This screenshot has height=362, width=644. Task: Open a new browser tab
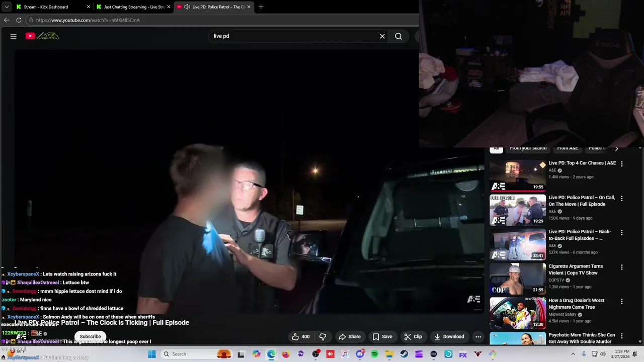261,7
